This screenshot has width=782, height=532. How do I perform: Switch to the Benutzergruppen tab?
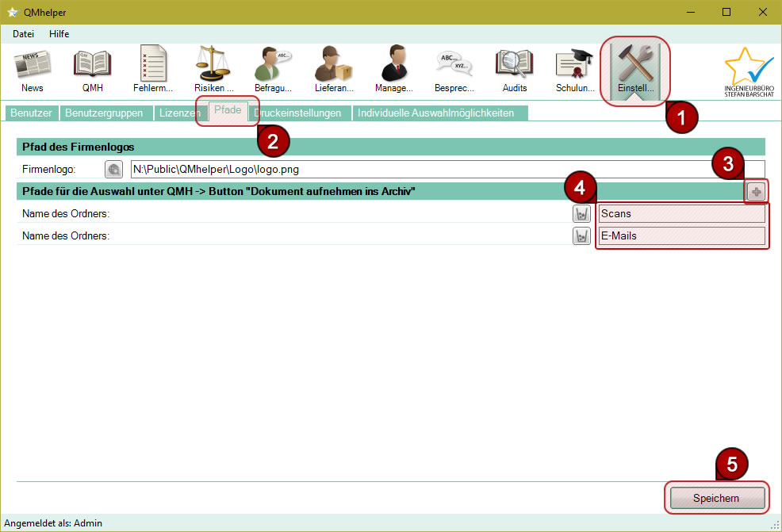click(x=104, y=113)
